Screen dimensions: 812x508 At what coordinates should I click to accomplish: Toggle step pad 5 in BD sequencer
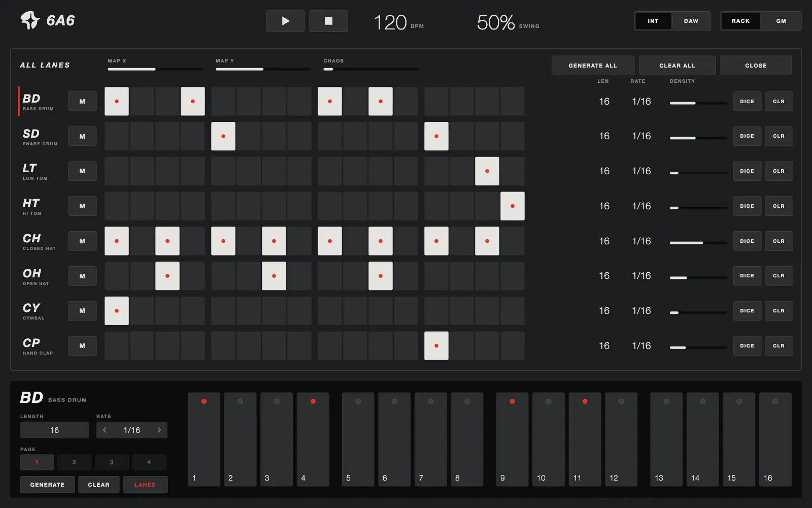click(x=358, y=439)
